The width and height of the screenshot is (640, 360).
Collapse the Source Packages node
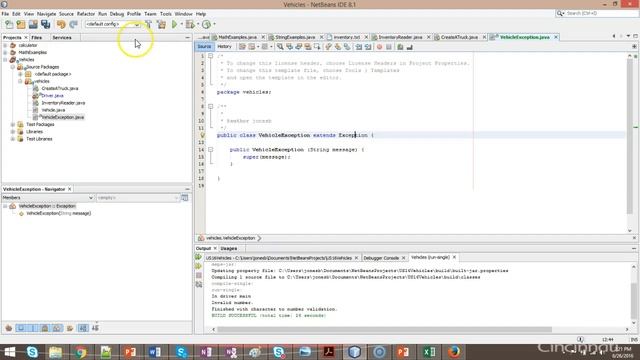[13, 67]
